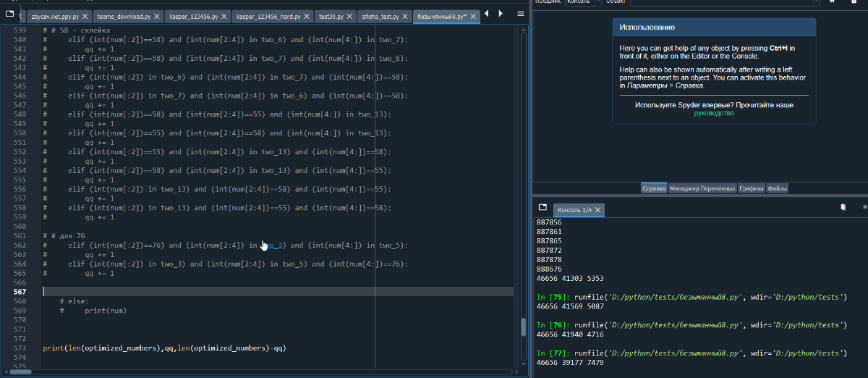Viewport: 868px width, 378px height.
Task: Close the Консоль 1/A tab
Action: point(598,210)
